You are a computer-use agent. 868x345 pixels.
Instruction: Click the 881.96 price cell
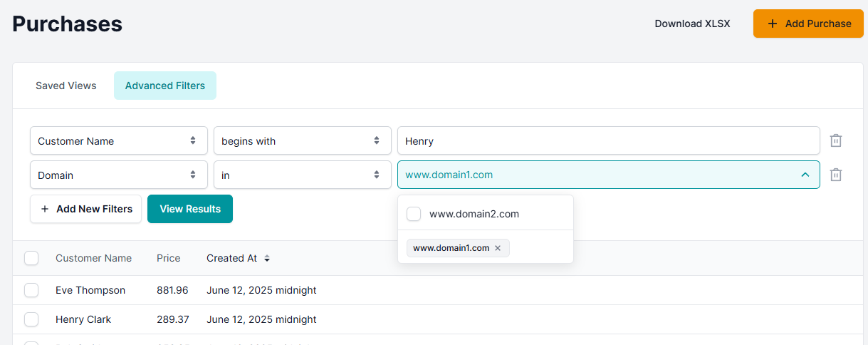pyautogui.click(x=172, y=290)
